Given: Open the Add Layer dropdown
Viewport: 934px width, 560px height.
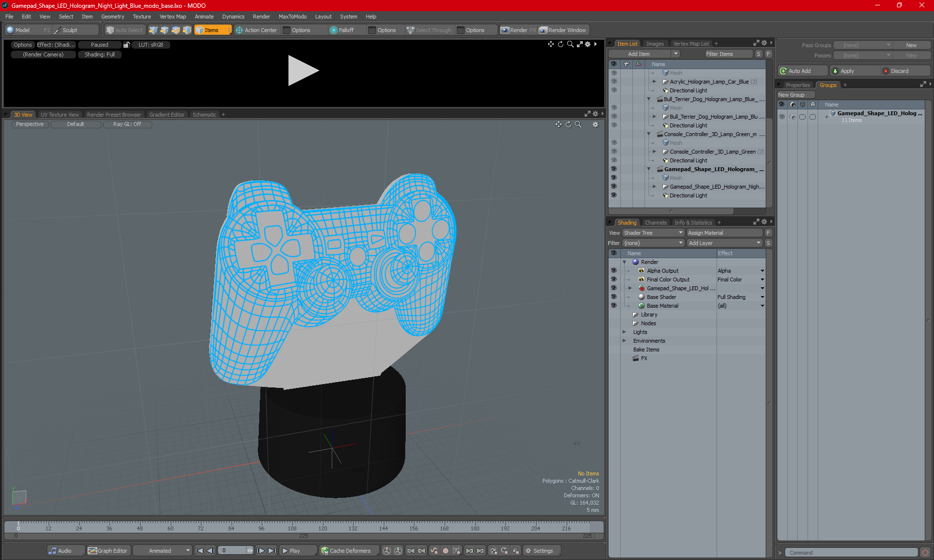Looking at the screenshot, I should pyautogui.click(x=724, y=243).
